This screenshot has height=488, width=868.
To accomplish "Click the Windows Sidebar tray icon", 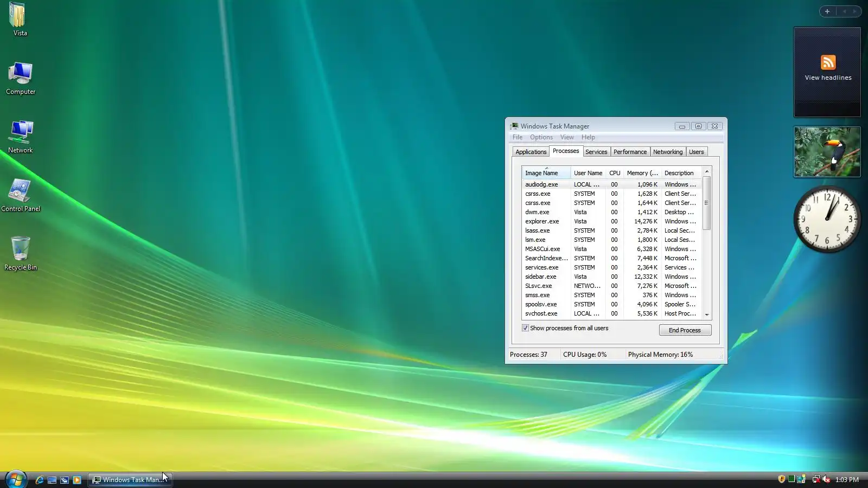I will click(x=801, y=479).
